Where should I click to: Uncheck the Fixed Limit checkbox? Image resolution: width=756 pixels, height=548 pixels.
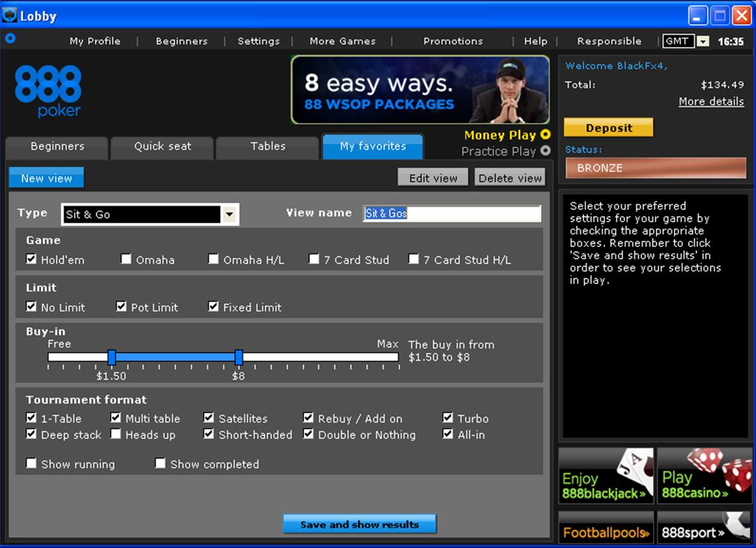213,306
